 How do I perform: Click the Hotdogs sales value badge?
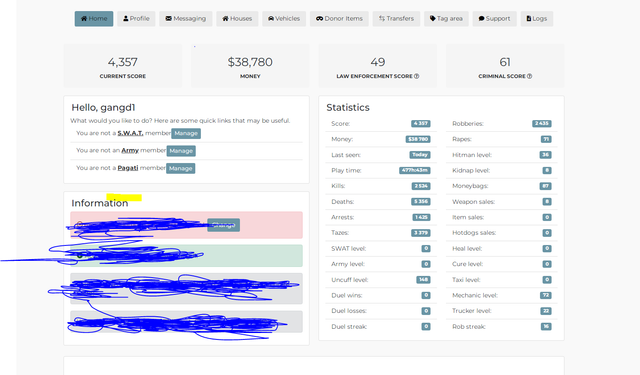(x=547, y=233)
